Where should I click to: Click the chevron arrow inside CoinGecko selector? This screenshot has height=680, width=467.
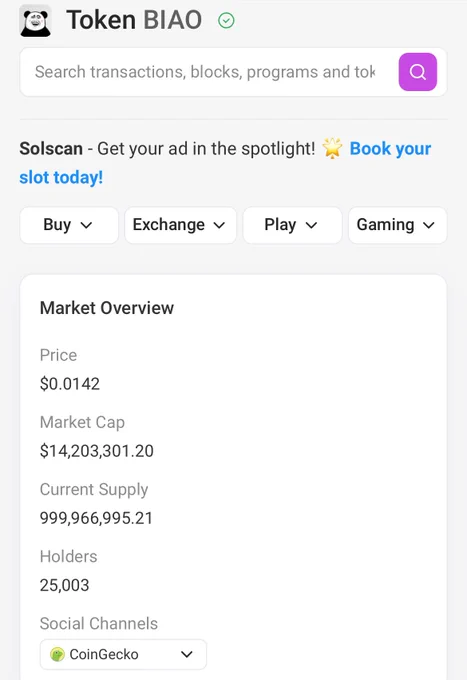(x=186, y=654)
